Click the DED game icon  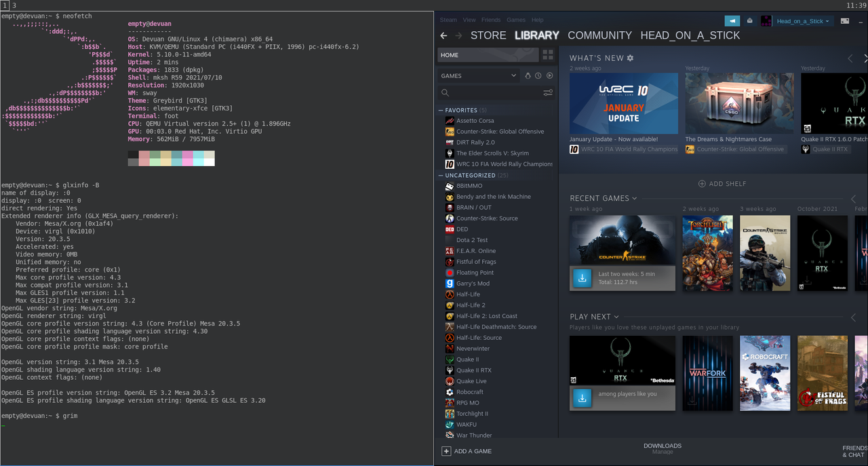450,229
